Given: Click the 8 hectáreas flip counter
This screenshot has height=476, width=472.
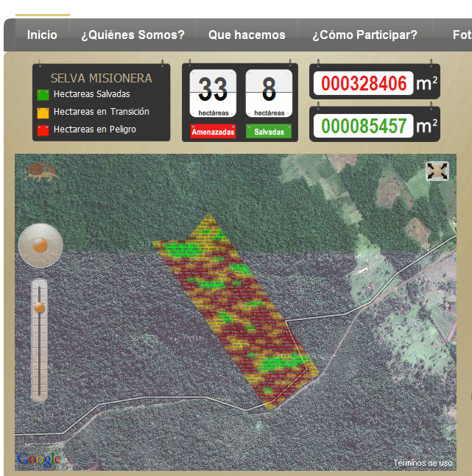Looking at the screenshot, I should pyautogui.click(x=269, y=92).
